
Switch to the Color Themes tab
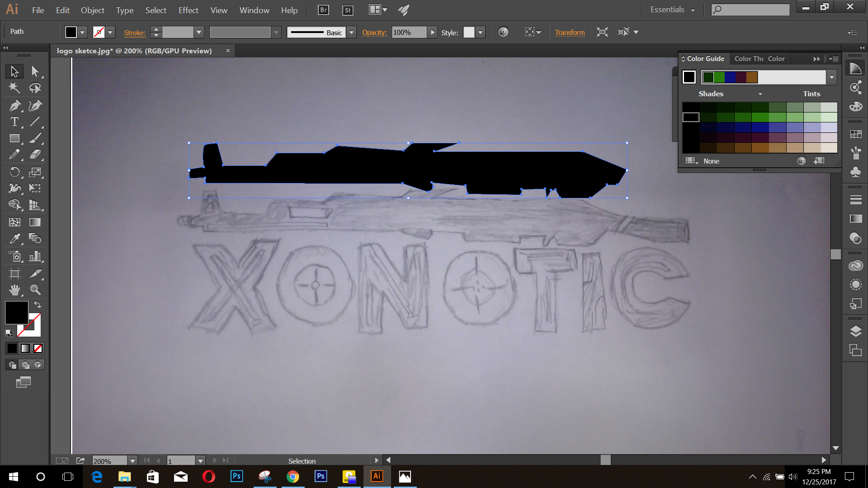[748, 59]
